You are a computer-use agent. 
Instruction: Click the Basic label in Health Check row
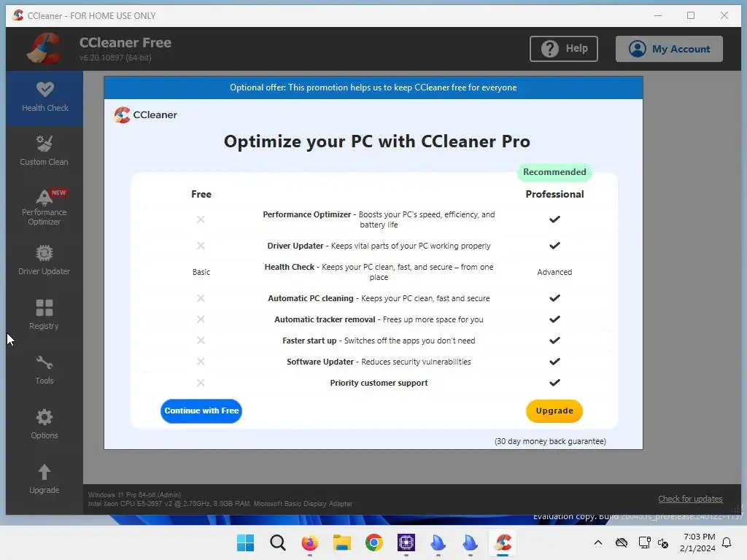(x=201, y=272)
